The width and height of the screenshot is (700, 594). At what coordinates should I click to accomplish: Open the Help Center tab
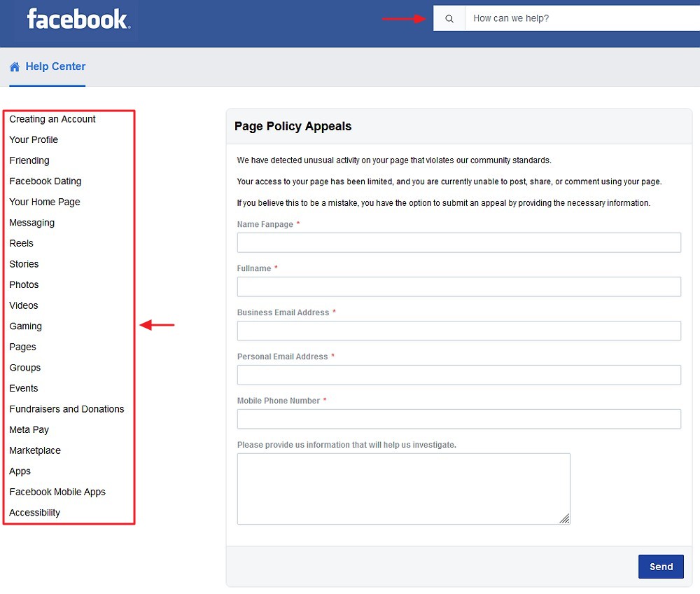click(48, 67)
